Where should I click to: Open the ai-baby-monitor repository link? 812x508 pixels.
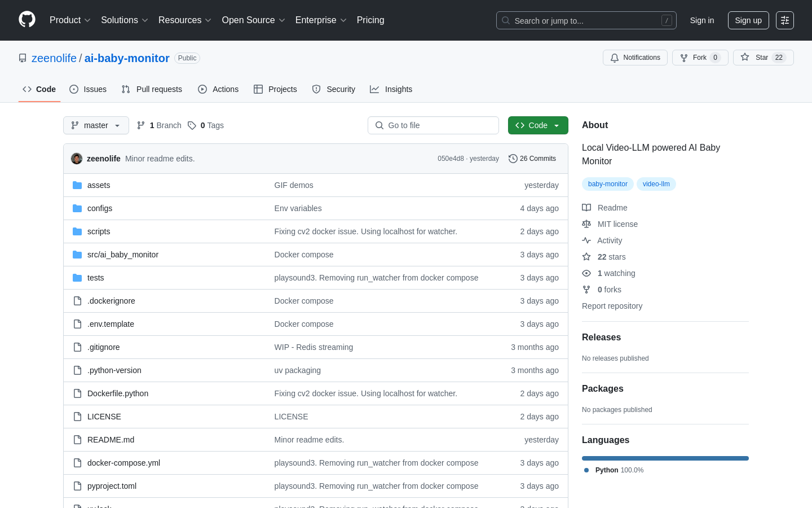[x=127, y=58]
